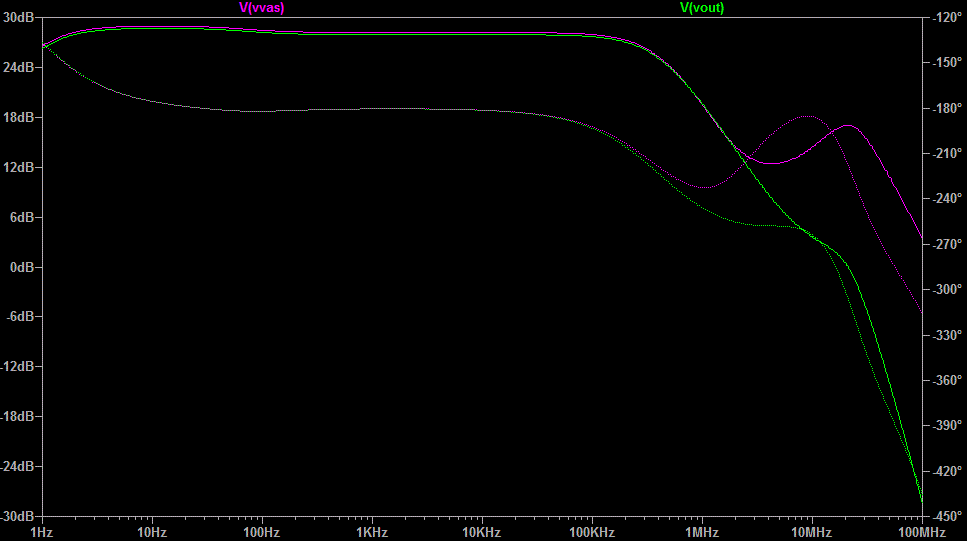Click the -120° phase axis label
The width and height of the screenshot is (967, 541).
pyautogui.click(x=946, y=17)
